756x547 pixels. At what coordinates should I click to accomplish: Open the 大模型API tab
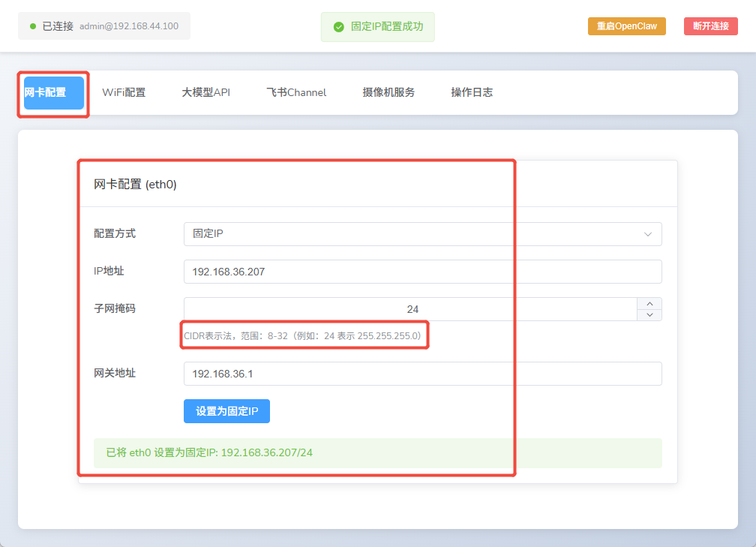point(205,93)
